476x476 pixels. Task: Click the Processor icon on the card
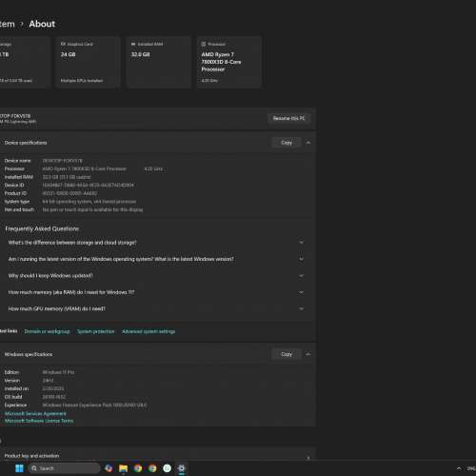[x=204, y=44]
